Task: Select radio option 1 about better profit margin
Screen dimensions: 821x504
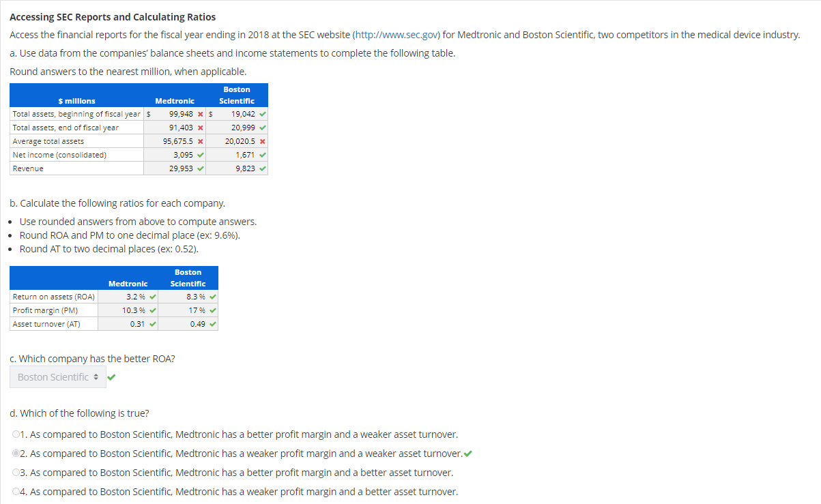Action: coord(15,434)
